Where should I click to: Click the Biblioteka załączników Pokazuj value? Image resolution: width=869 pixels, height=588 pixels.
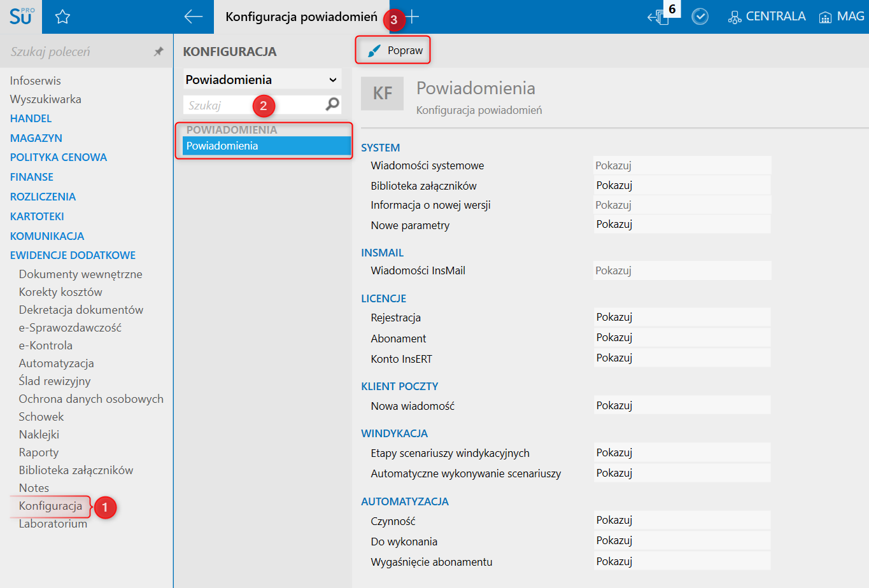682,185
